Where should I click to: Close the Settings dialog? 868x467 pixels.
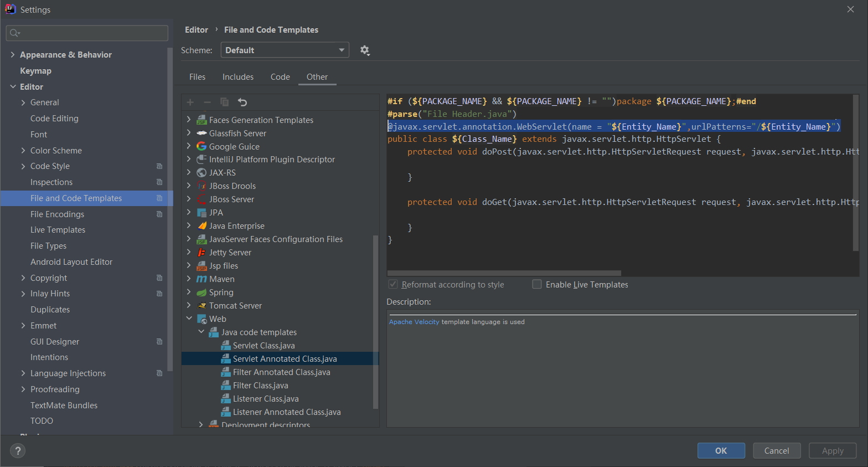coord(851,9)
